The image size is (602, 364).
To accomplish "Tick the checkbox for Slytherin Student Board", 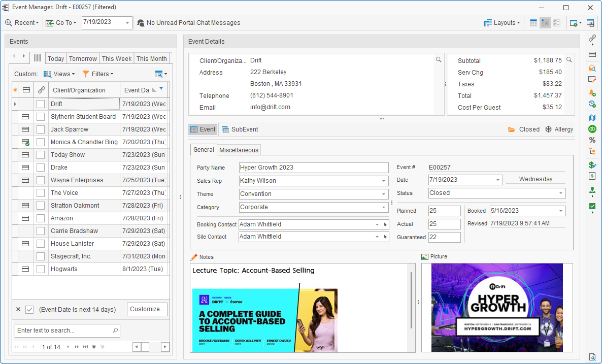I will [x=41, y=117].
